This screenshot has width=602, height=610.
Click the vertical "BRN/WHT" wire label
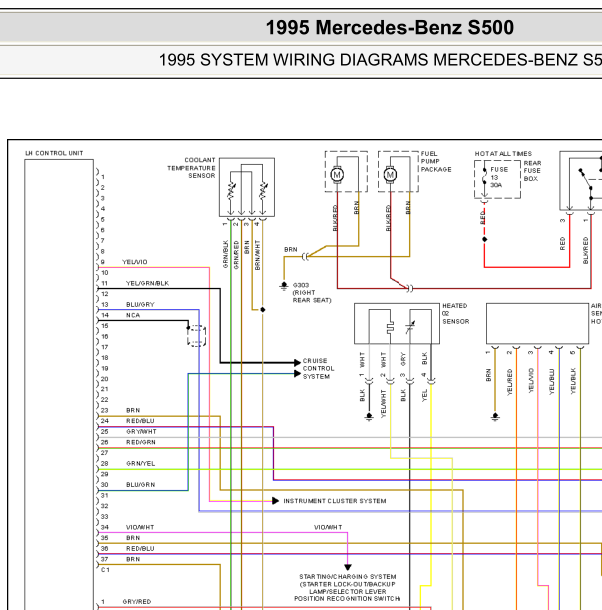(x=257, y=255)
